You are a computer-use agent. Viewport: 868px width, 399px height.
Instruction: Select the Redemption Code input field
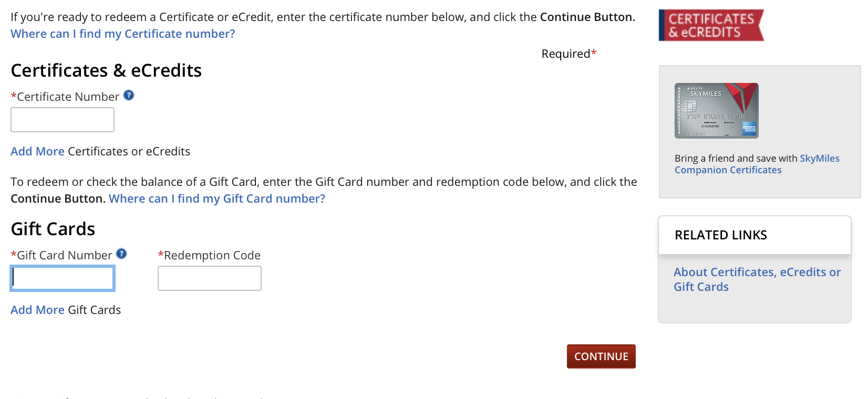[210, 278]
